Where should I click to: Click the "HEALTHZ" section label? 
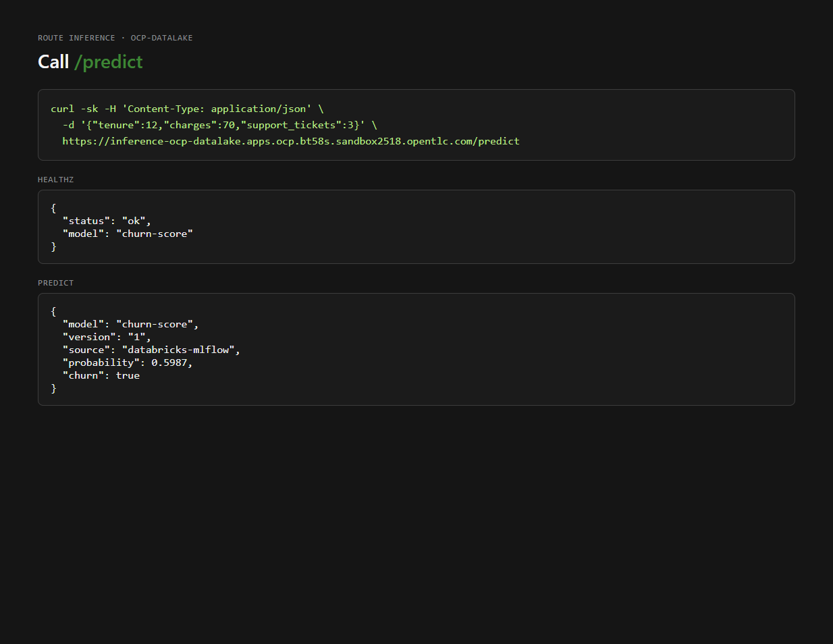pyautogui.click(x=56, y=180)
